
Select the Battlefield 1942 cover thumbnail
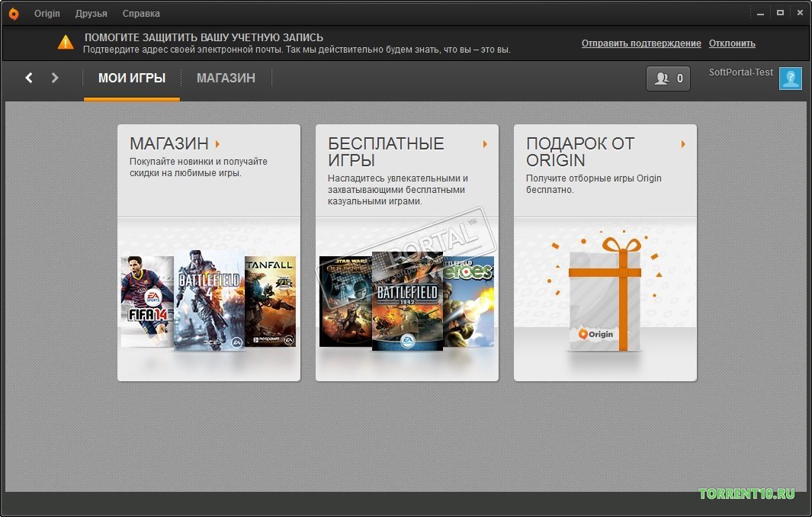(407, 301)
